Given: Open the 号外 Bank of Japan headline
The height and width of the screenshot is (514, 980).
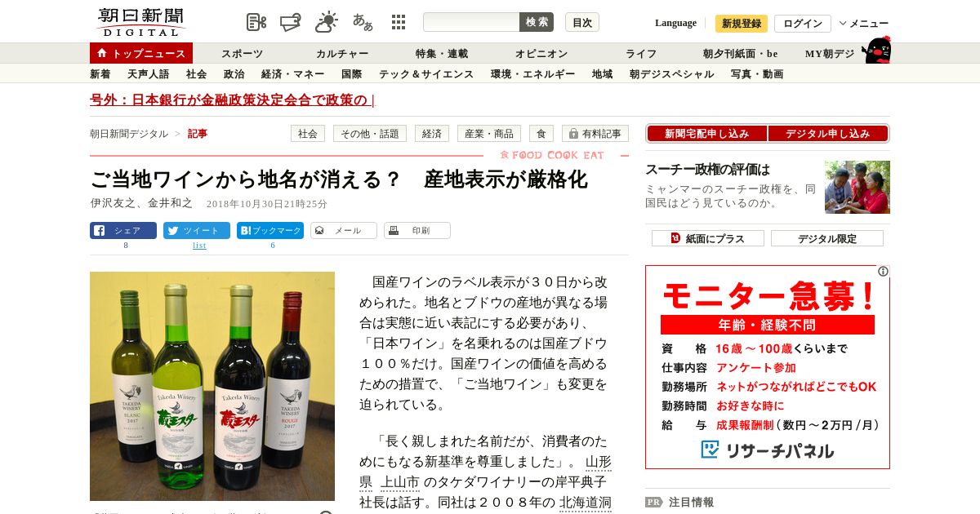Looking at the screenshot, I should point(232,100).
